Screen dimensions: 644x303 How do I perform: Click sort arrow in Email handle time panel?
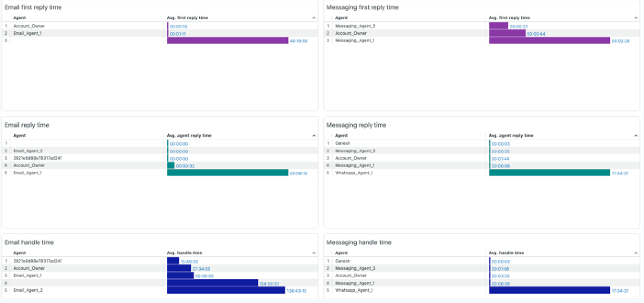click(314, 253)
